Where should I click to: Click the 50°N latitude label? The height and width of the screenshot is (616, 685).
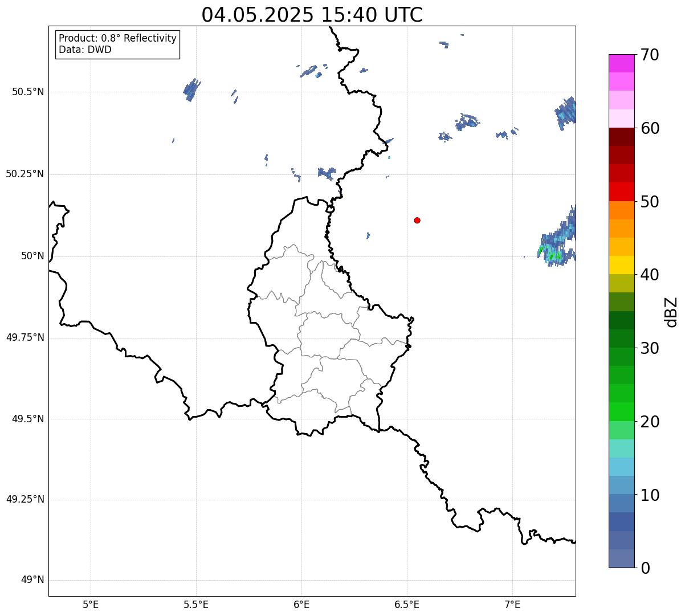coord(32,256)
